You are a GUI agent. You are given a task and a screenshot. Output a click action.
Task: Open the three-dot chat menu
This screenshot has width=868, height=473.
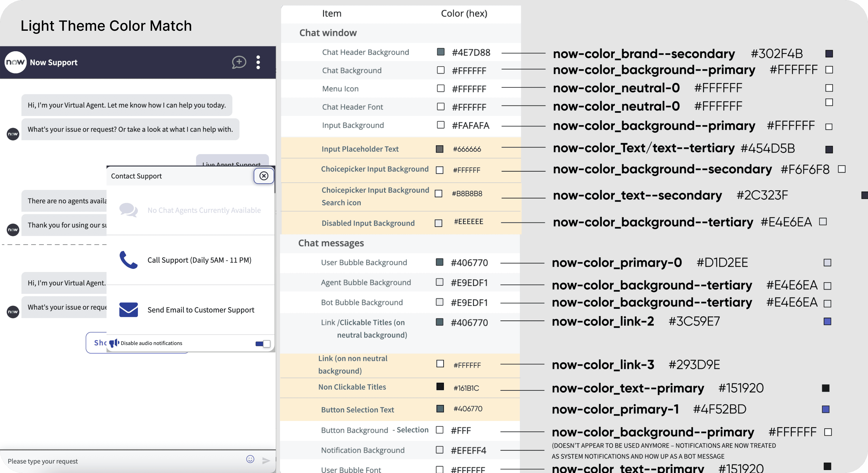(x=258, y=62)
